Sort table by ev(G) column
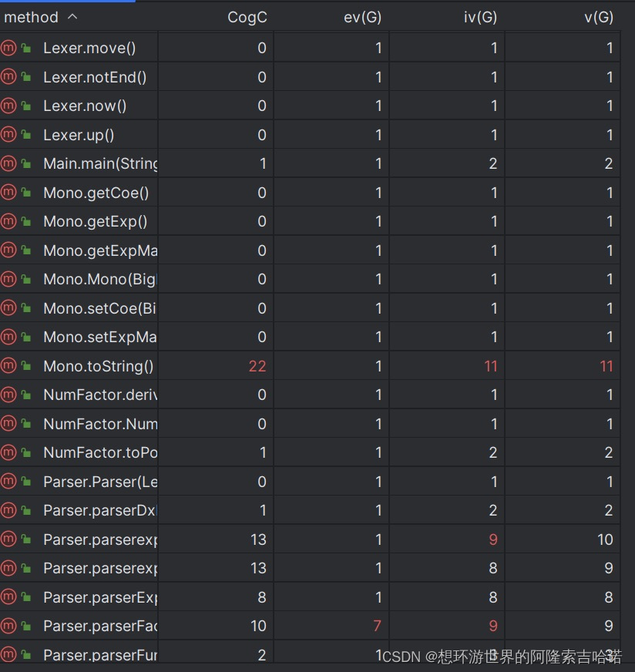This screenshot has width=635, height=672. [x=362, y=17]
